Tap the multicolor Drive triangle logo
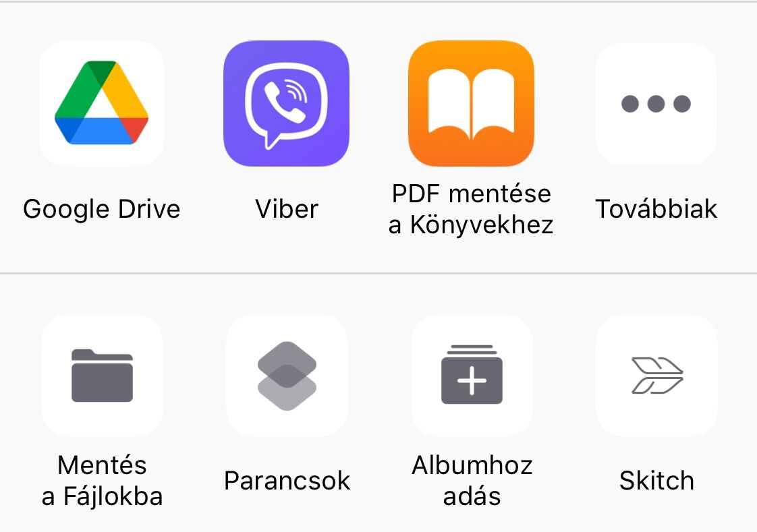757x532 pixels. tap(101, 102)
